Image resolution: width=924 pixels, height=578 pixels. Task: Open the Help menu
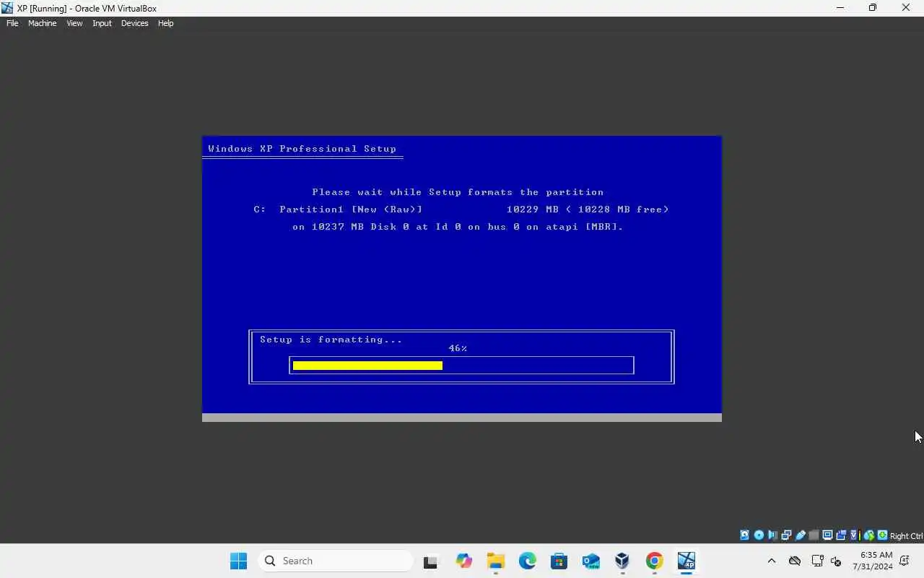[165, 23]
